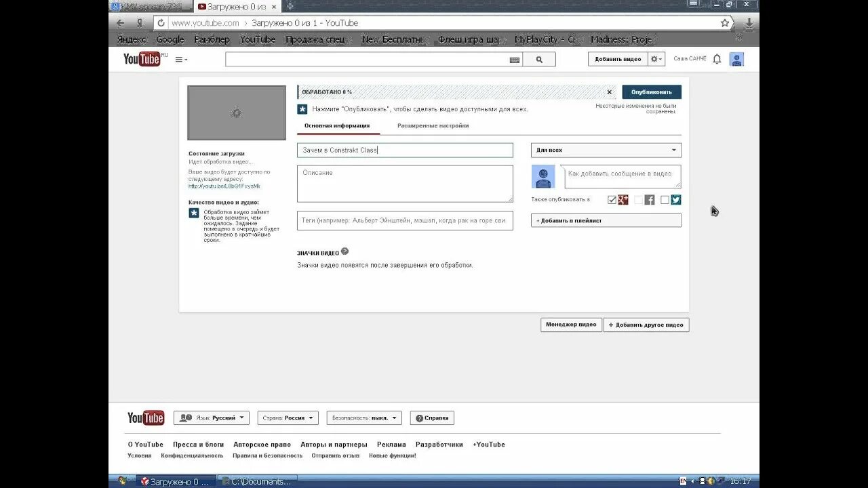Open the Страна: Россия dropdown
868x488 pixels.
[288, 418]
